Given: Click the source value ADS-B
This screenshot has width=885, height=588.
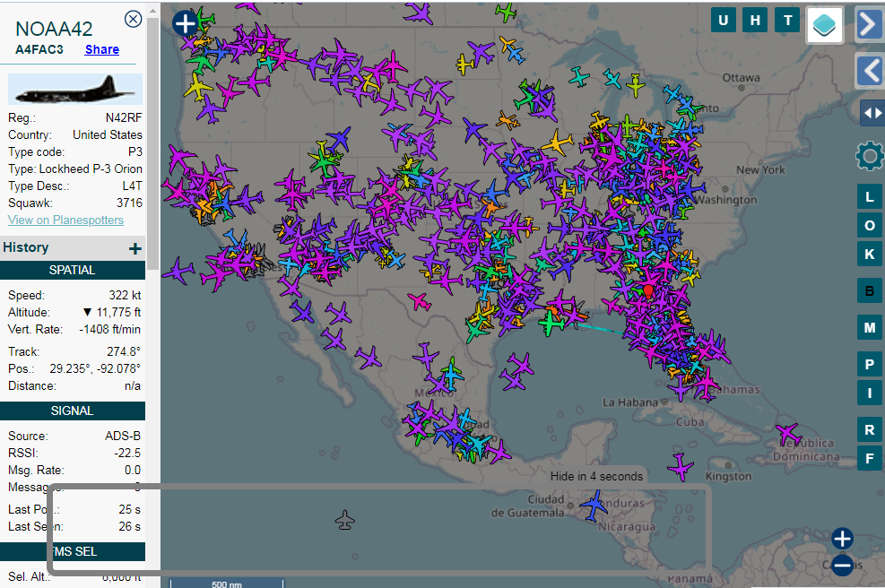Looking at the screenshot, I should tap(123, 437).
